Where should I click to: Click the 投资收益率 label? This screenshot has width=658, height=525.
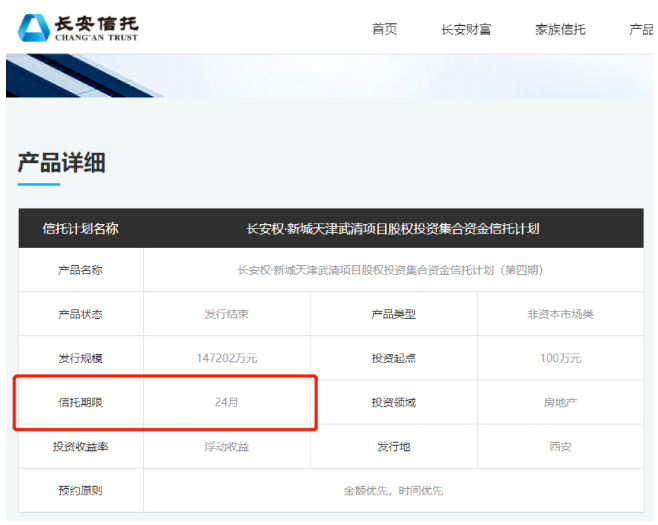coord(80,447)
